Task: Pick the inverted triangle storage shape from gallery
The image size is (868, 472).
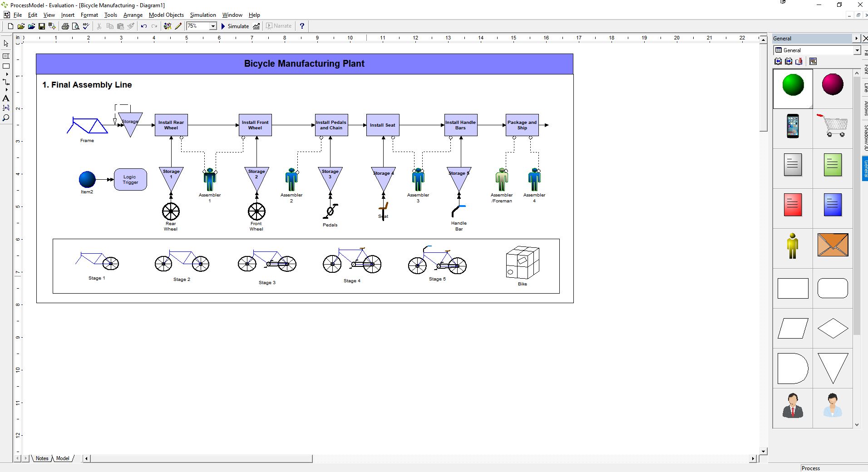Action: [833, 369]
